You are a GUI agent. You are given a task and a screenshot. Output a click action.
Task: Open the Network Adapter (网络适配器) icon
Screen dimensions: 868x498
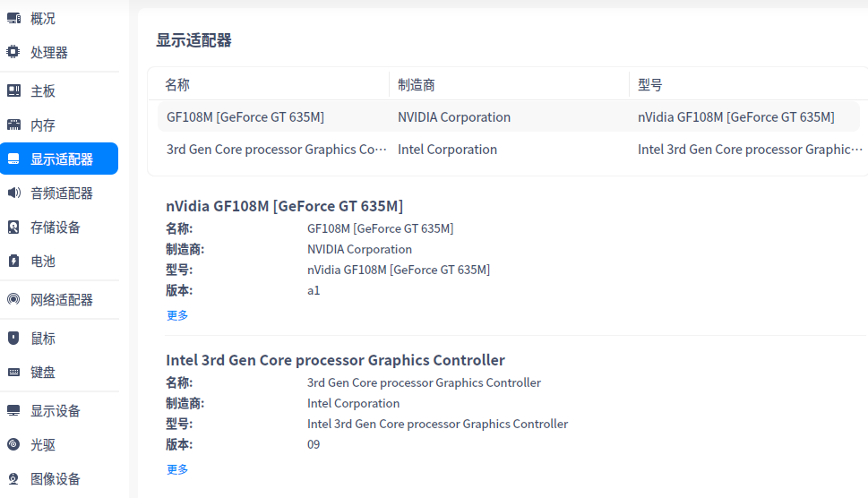13,300
